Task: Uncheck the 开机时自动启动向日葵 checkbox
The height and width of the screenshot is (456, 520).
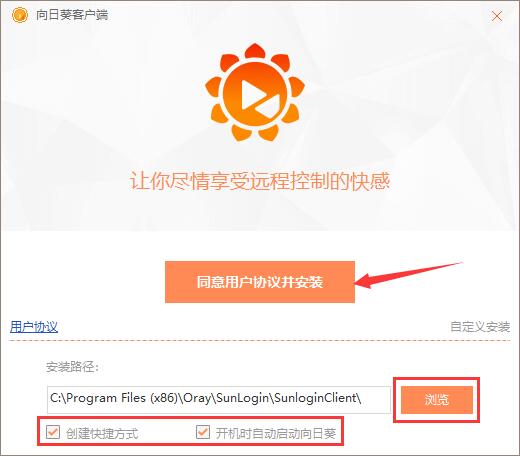Action: 203,432
